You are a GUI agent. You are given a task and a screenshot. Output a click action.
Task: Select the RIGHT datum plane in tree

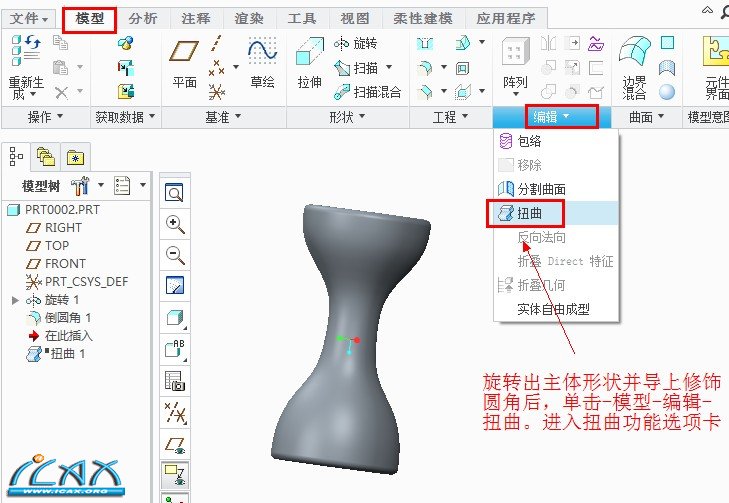[54, 227]
